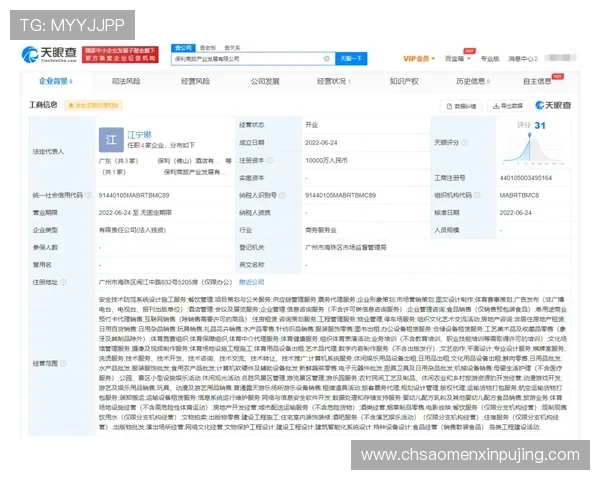600x480 pixels.
Task: Open the 百宝箱 dropdown menu
Action: [457, 59]
